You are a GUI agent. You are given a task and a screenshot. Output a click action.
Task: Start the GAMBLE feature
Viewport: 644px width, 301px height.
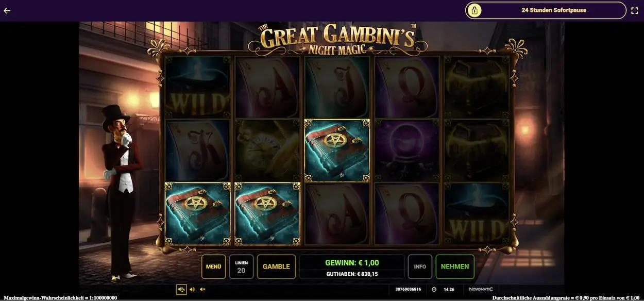click(276, 266)
